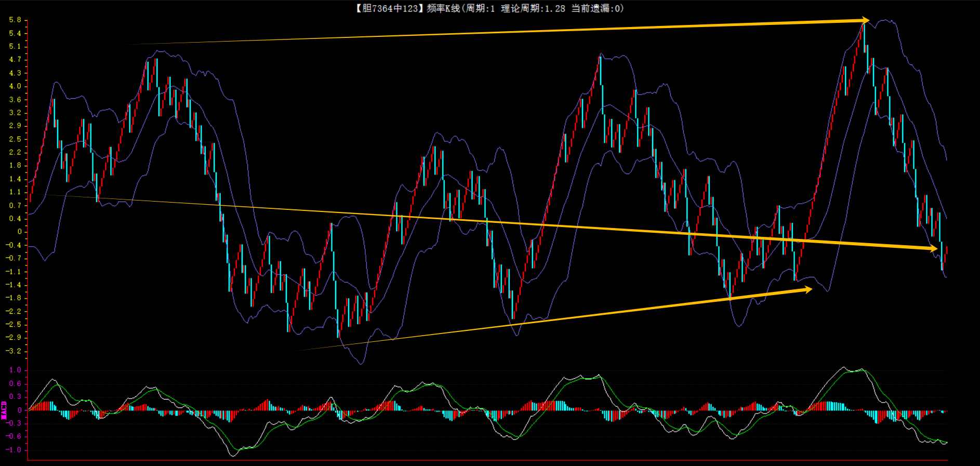Click the 0.3 value on the MACD axis
The width and height of the screenshot is (980, 466).
tap(15, 397)
